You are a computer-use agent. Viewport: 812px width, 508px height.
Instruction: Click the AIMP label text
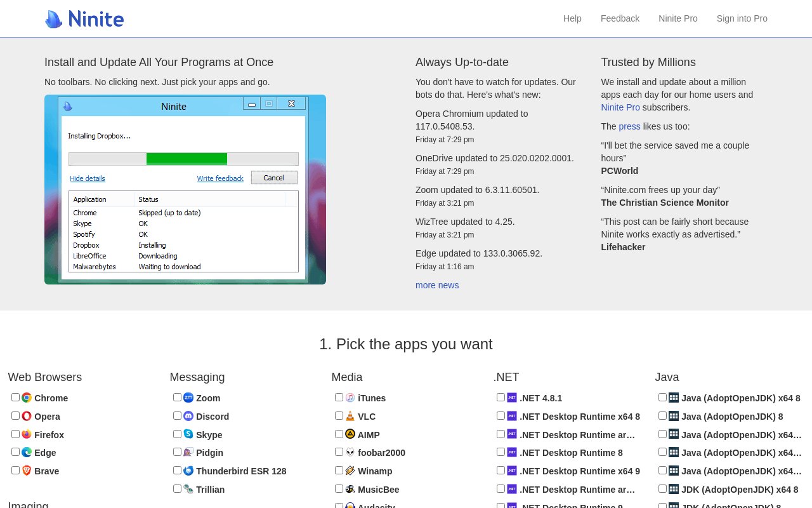[x=369, y=435]
